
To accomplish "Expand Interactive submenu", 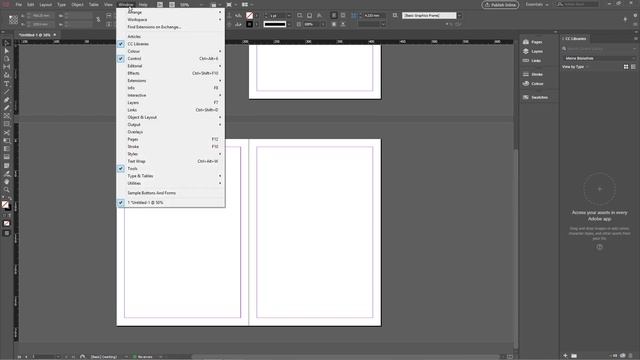I will [170, 96].
